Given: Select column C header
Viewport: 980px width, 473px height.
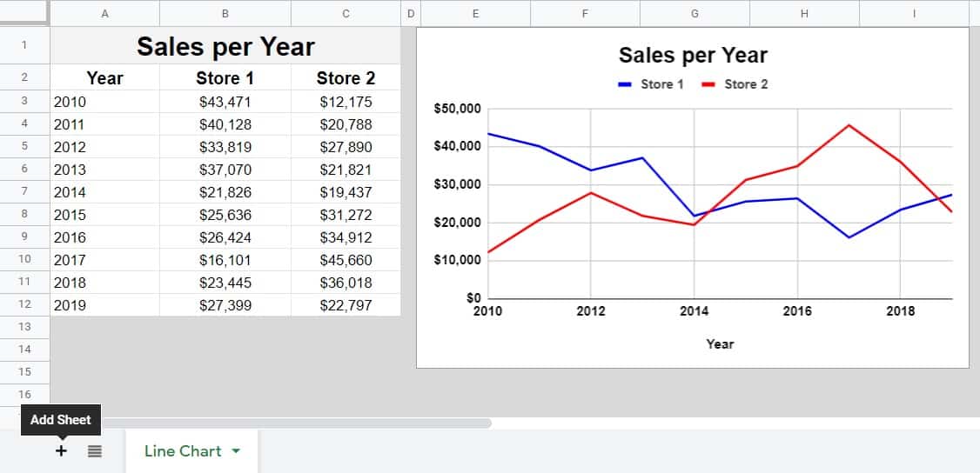Looking at the screenshot, I should pos(346,13).
